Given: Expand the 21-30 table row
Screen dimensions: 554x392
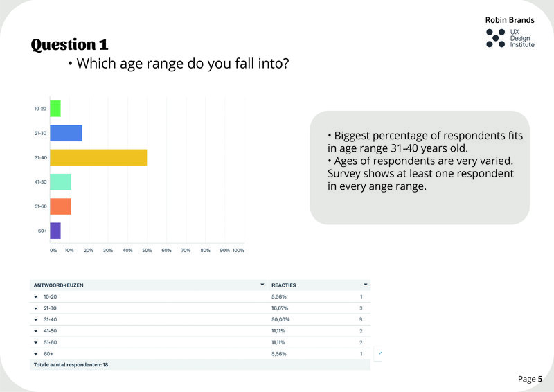Looking at the screenshot, I should [35, 308].
